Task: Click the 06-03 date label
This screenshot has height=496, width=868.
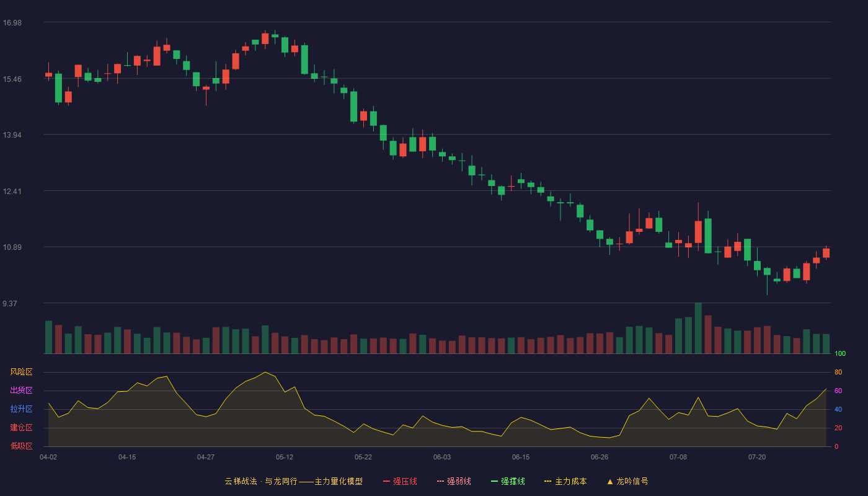Action: (442, 457)
